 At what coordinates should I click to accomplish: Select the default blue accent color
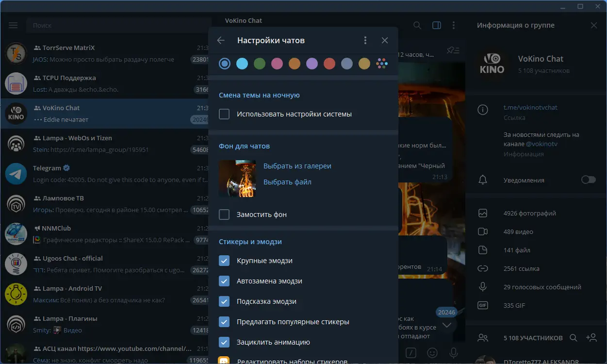225,64
